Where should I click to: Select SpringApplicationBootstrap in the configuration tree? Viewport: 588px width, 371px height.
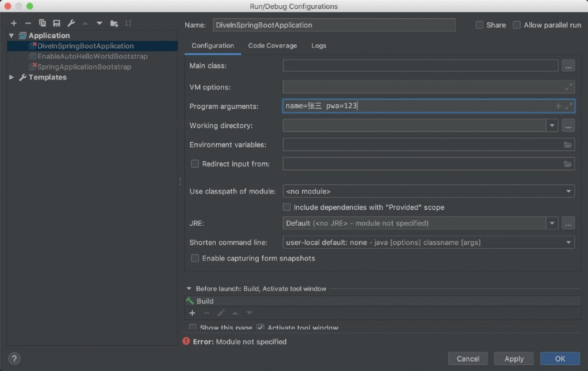coord(84,67)
